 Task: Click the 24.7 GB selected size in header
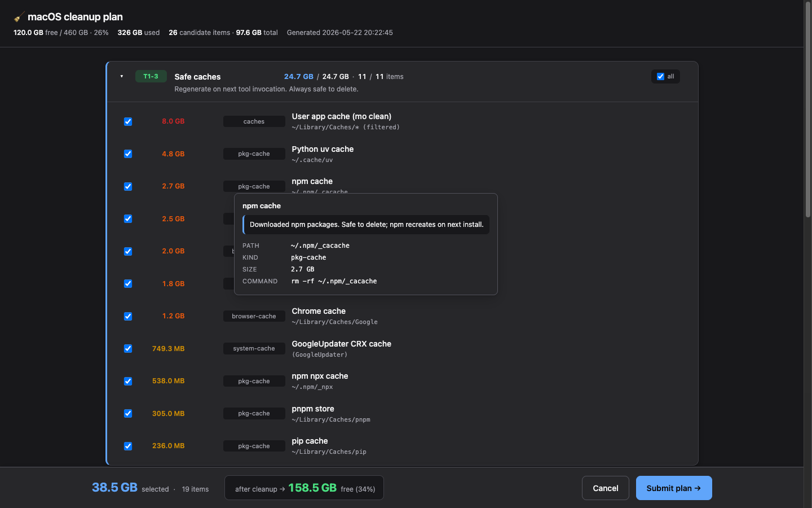(298, 77)
